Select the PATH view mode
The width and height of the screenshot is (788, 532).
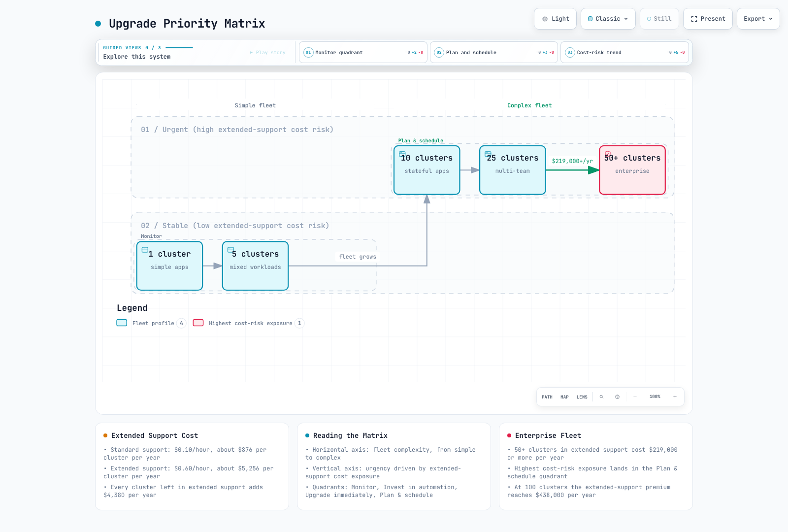pos(547,397)
